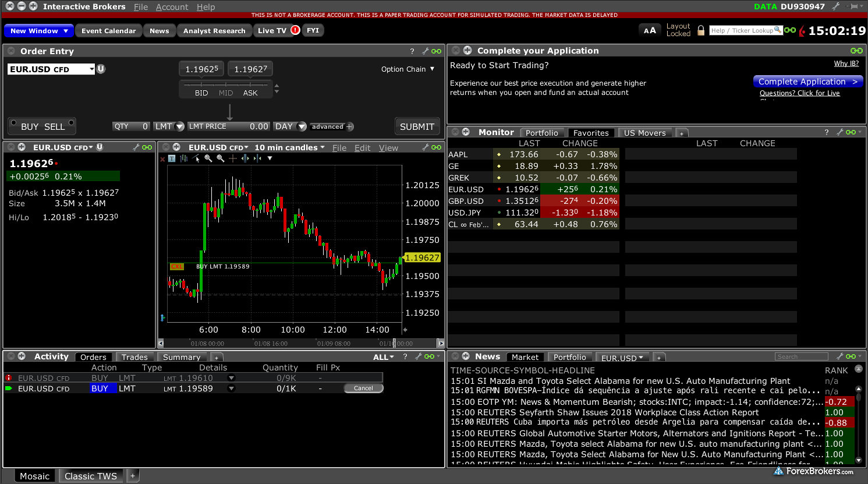868x484 pixels.
Task: Click the chart horizontal timeline scrollbar
Action: pos(301,344)
